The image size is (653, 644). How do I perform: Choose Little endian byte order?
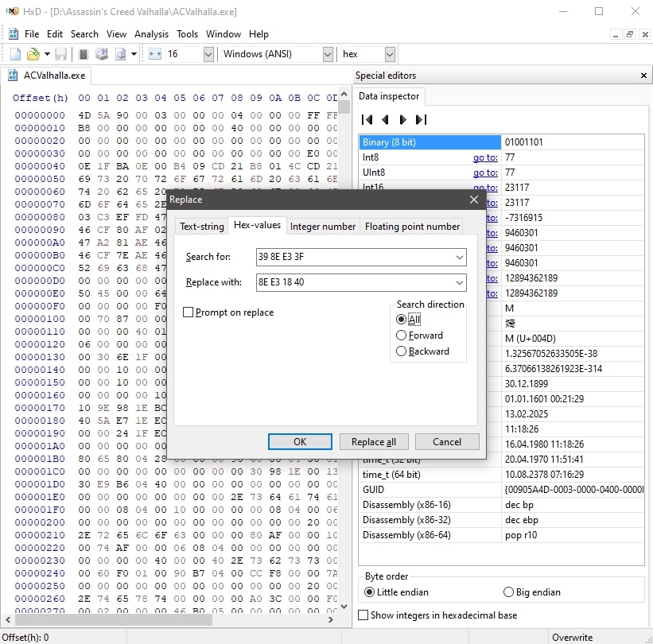point(369,592)
